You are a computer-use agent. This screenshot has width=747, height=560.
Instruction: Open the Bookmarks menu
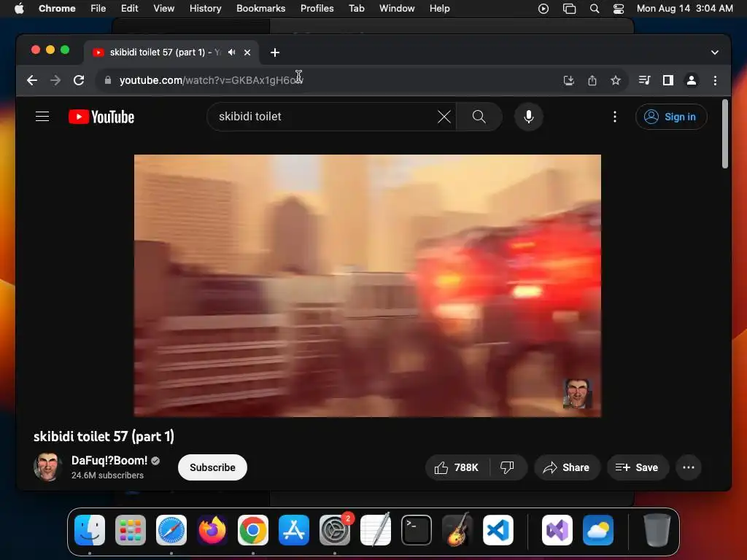[x=261, y=9]
